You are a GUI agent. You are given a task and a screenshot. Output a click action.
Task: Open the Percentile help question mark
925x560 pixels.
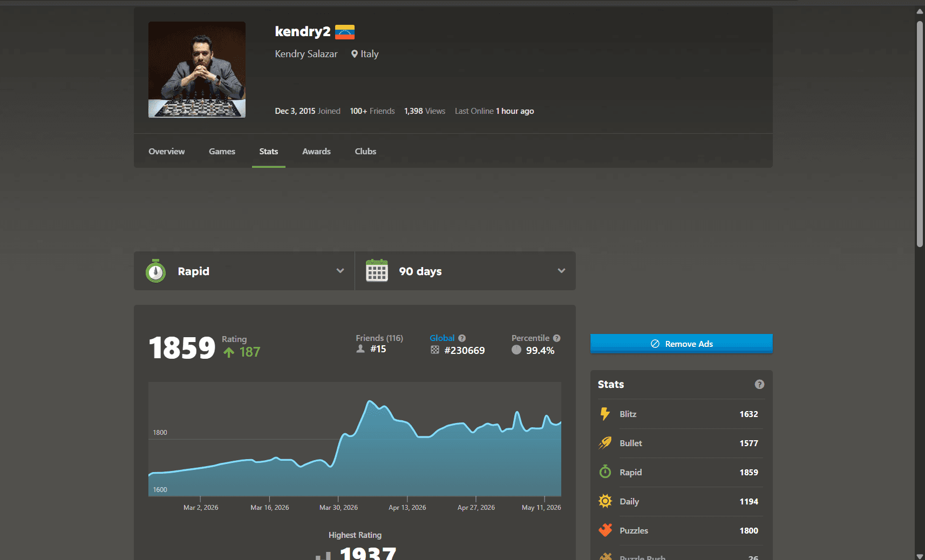pyautogui.click(x=557, y=338)
